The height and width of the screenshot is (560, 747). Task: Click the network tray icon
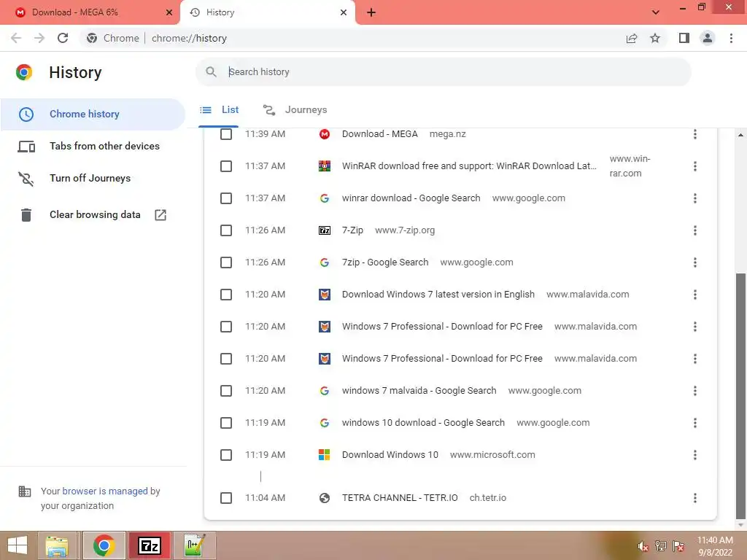pos(661,546)
